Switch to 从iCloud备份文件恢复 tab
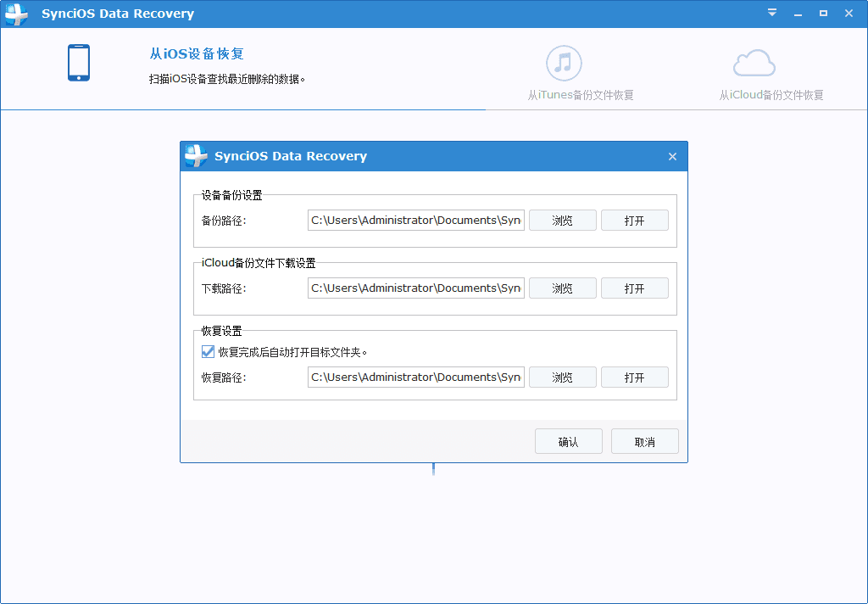The width and height of the screenshot is (868, 604). click(x=771, y=95)
